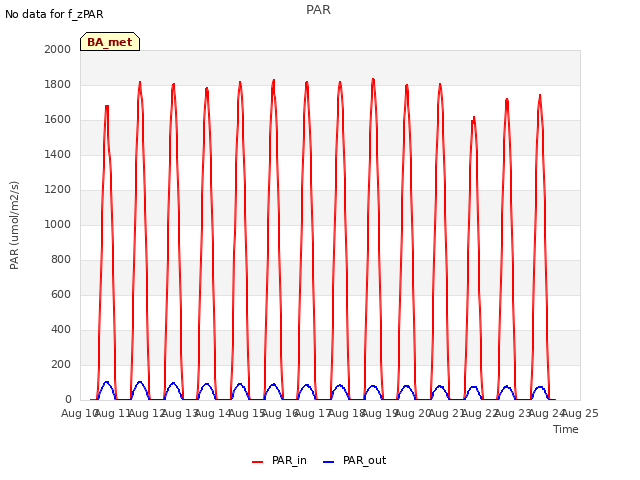Click the 200 y-axis tick label

point(61,364)
